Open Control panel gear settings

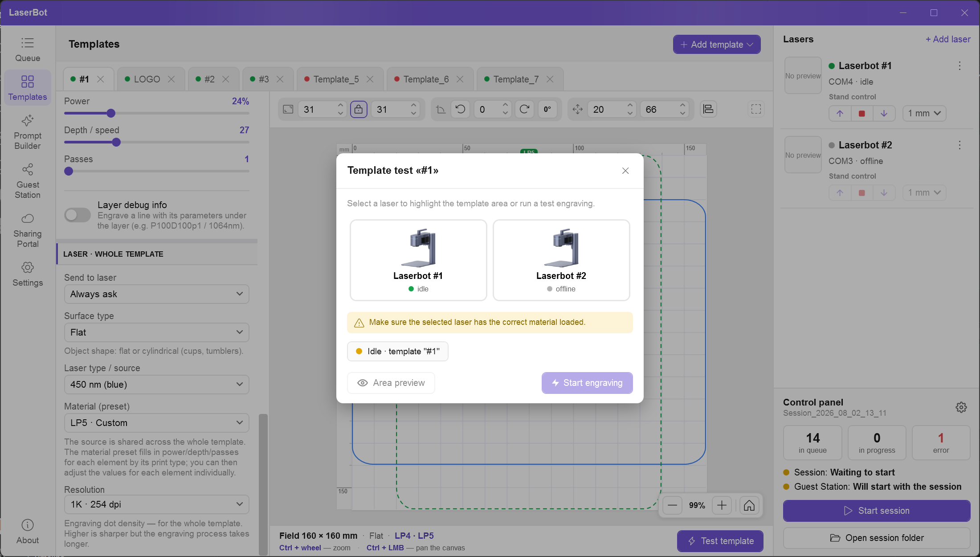[x=961, y=407]
